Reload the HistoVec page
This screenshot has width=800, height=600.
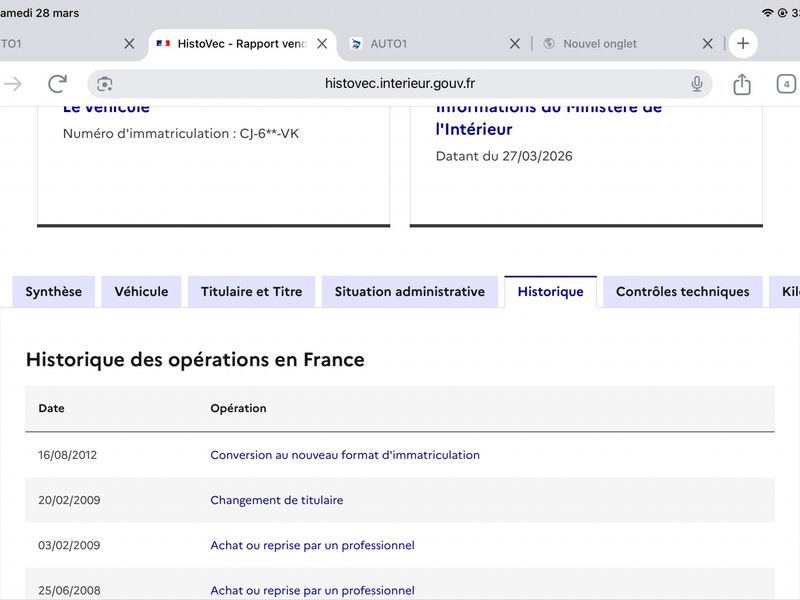[57, 84]
